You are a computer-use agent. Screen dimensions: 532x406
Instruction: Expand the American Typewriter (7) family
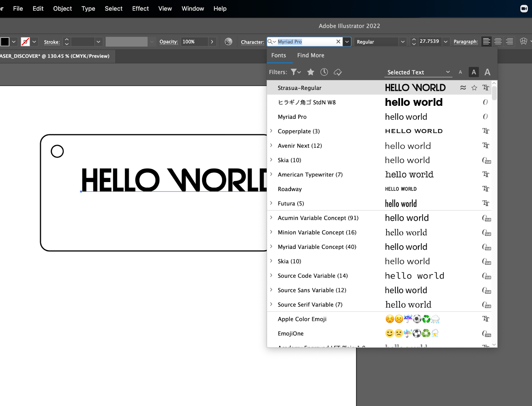tap(271, 174)
